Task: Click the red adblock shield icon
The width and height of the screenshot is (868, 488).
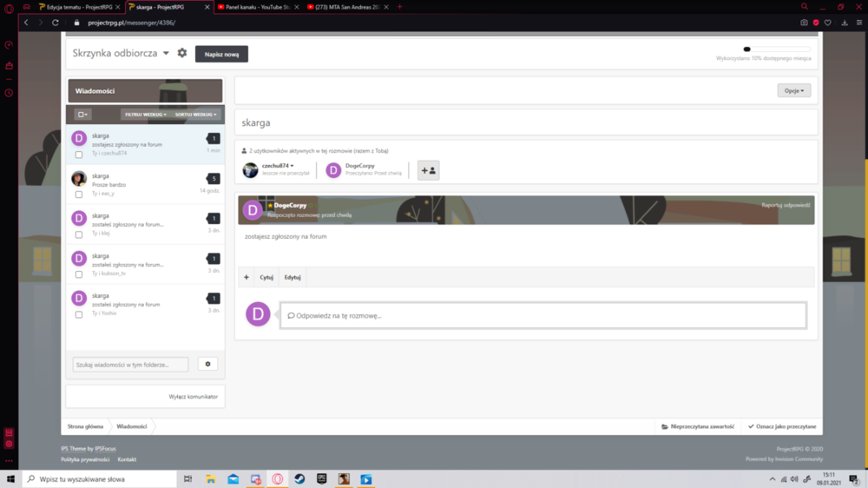Action: 816,23
